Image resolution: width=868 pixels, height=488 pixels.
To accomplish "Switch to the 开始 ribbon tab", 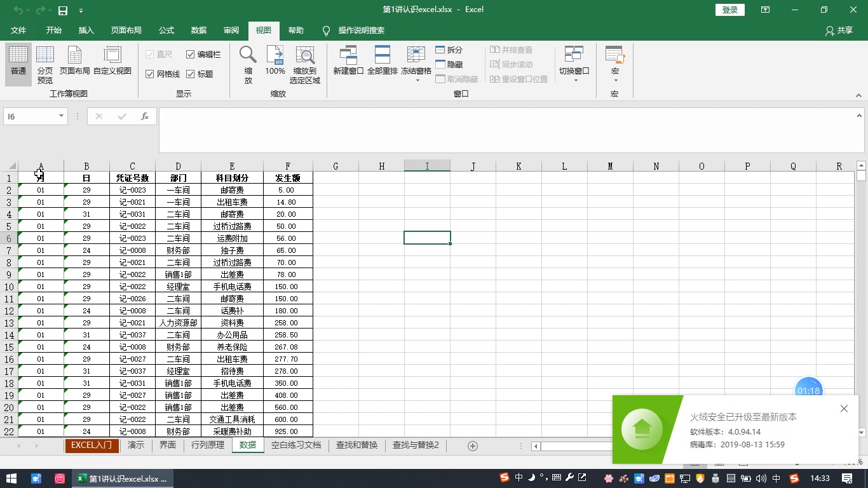I will pyautogui.click(x=53, y=30).
